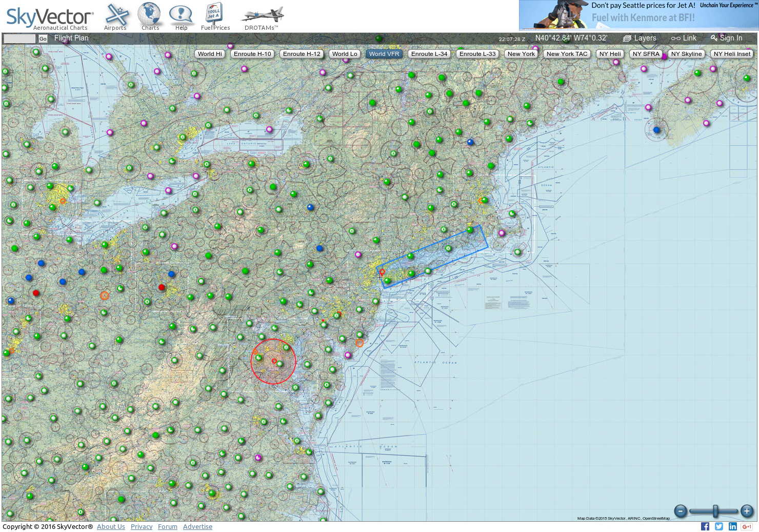The height and width of the screenshot is (532, 759).
Task: Click the Layers stack icon
Action: point(627,38)
